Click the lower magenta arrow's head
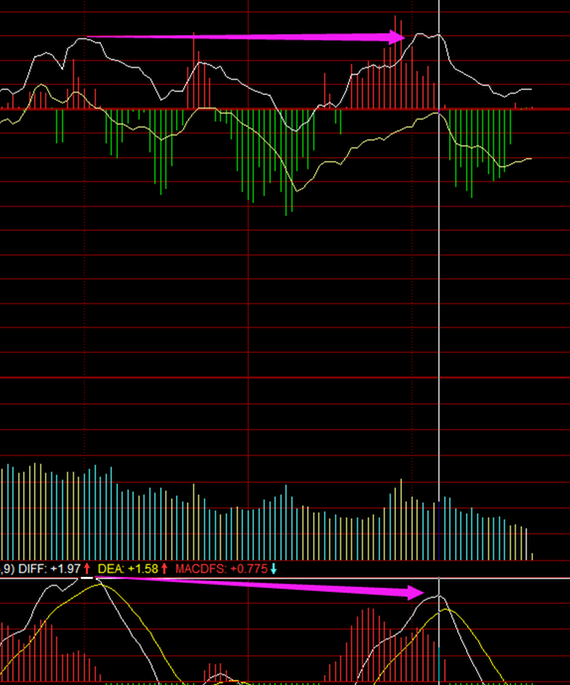The width and height of the screenshot is (570, 685). tap(416, 593)
